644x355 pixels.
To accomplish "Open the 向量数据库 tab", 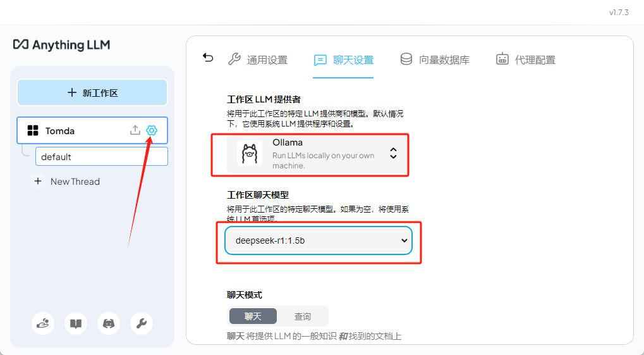I will (x=435, y=60).
